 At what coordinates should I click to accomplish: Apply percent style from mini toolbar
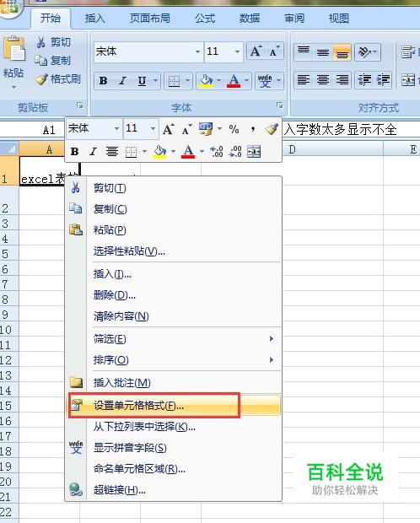coord(234,129)
